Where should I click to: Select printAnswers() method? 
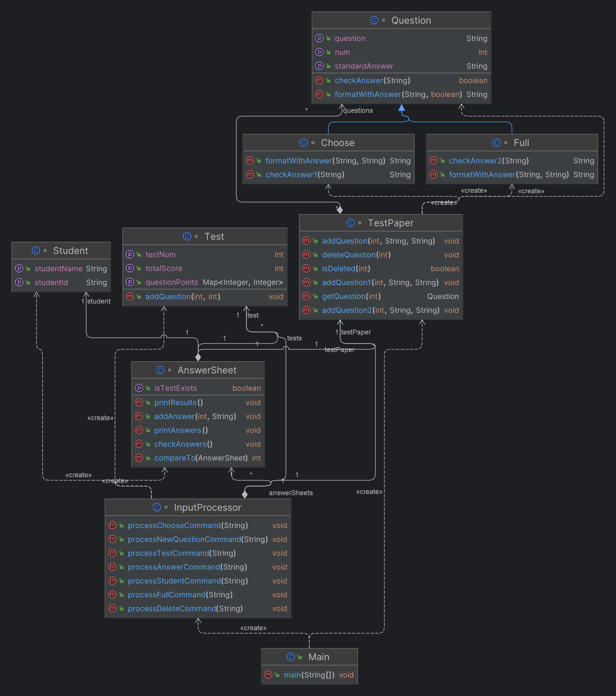(198, 431)
